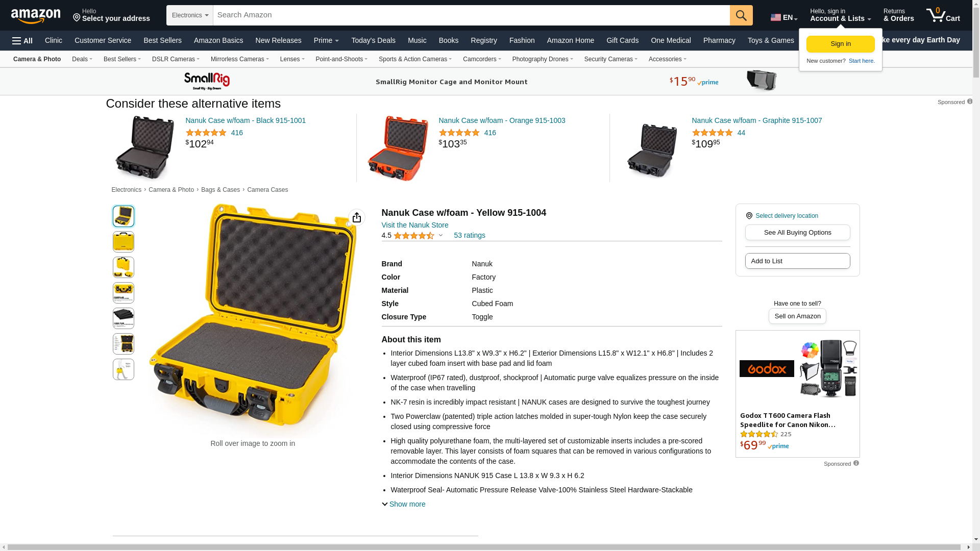
Task: Click the Amazon logo
Action: [36, 16]
